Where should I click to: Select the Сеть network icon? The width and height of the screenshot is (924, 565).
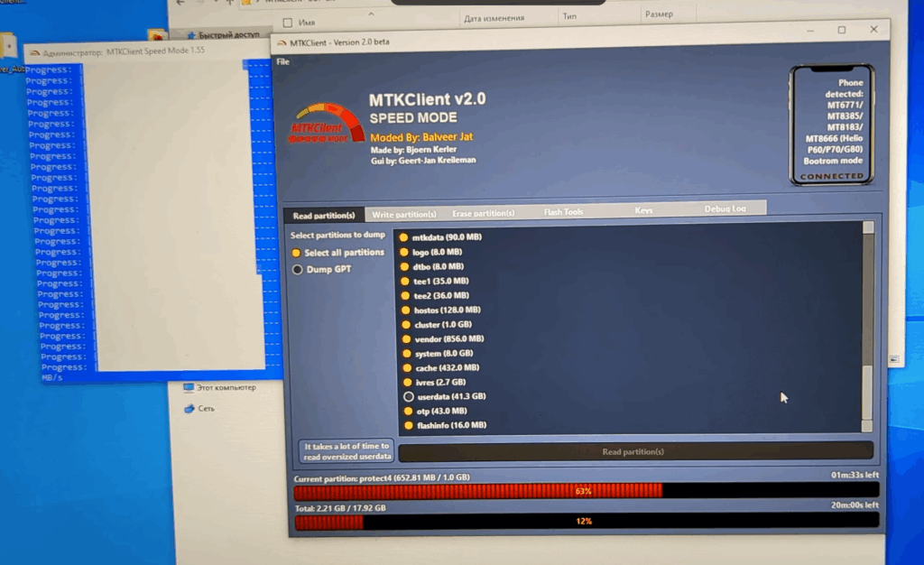point(189,408)
